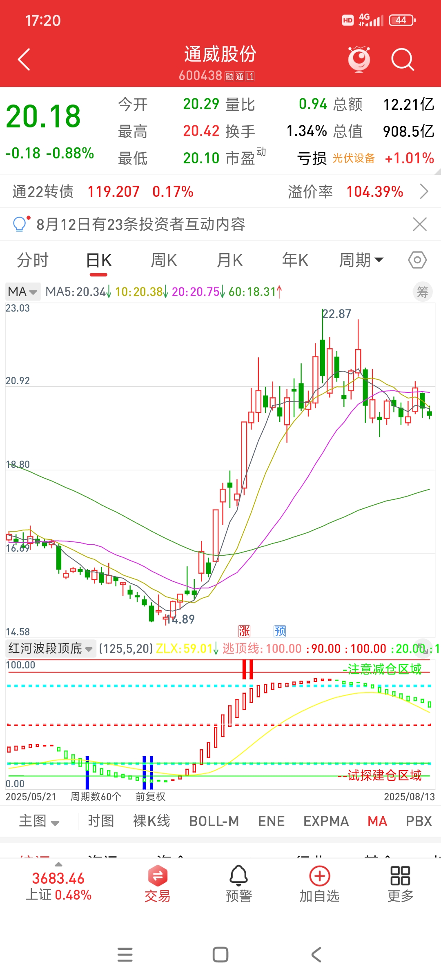Tap Android recent apps menu button
441x980 pixels.
pos(125,955)
